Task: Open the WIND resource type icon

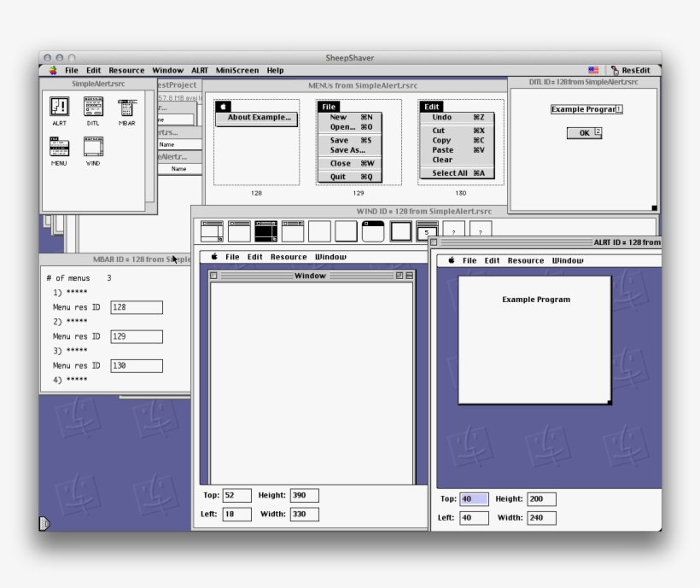Action: point(92,148)
